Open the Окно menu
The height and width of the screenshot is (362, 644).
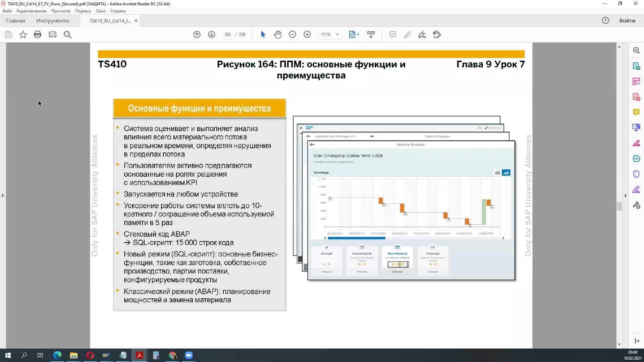pos(101,11)
